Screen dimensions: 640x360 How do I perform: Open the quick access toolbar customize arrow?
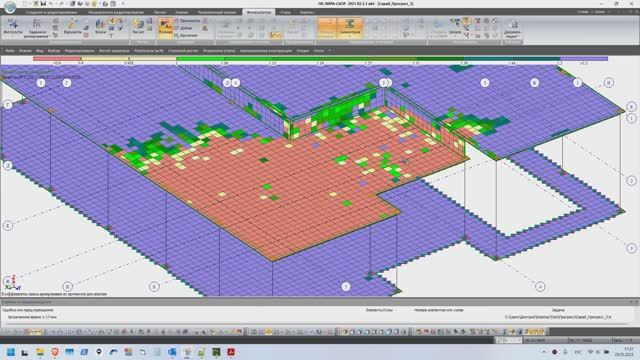pyautogui.click(x=123, y=4)
